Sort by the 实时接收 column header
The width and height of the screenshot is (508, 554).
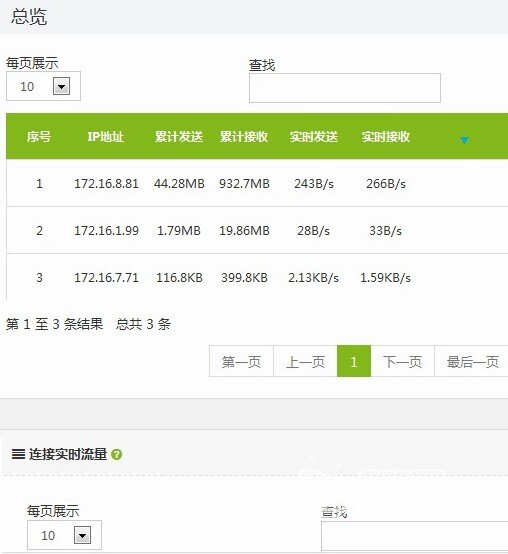click(x=386, y=136)
